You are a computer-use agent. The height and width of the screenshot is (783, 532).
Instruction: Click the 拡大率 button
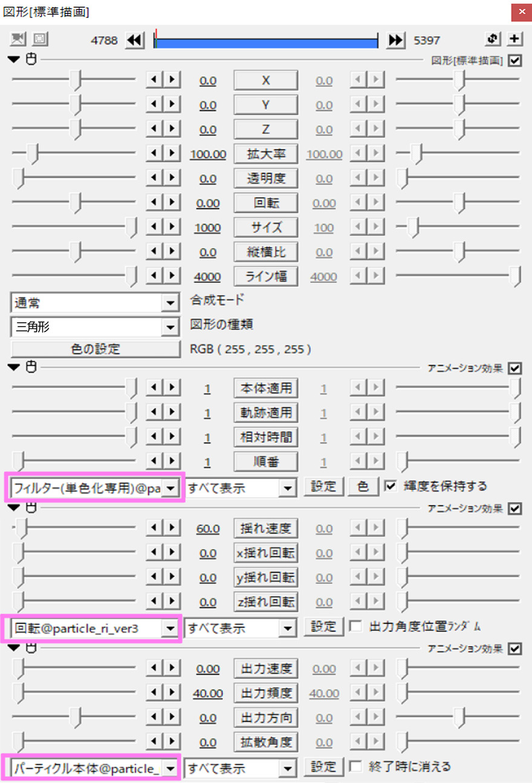pyautogui.click(x=265, y=154)
